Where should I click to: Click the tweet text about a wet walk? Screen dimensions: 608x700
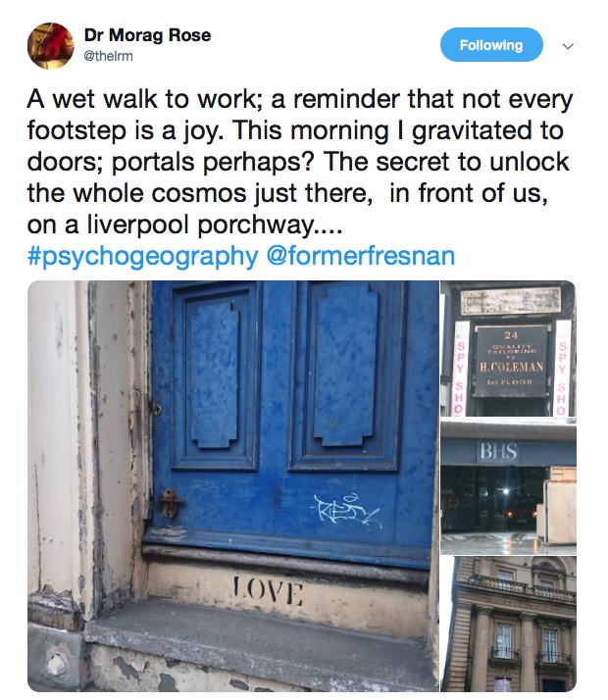[x=299, y=162]
